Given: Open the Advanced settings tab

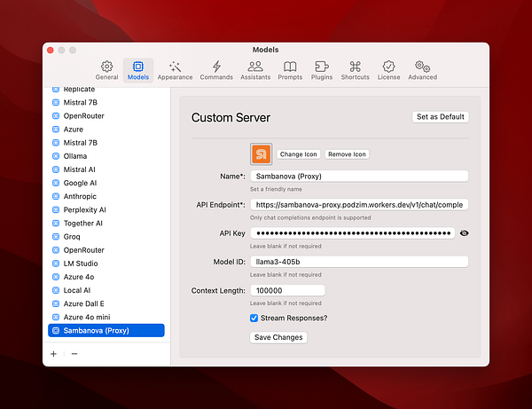Looking at the screenshot, I should click(x=422, y=70).
